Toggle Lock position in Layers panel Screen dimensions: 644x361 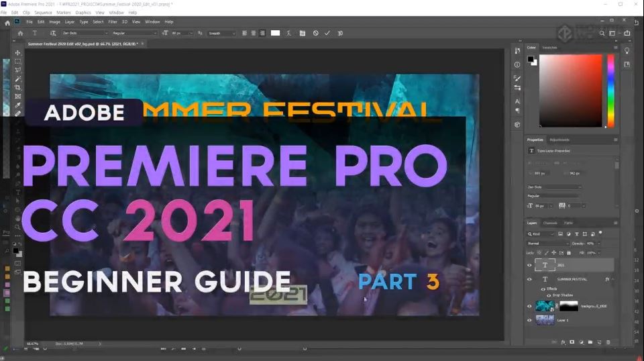pyautogui.click(x=553, y=252)
